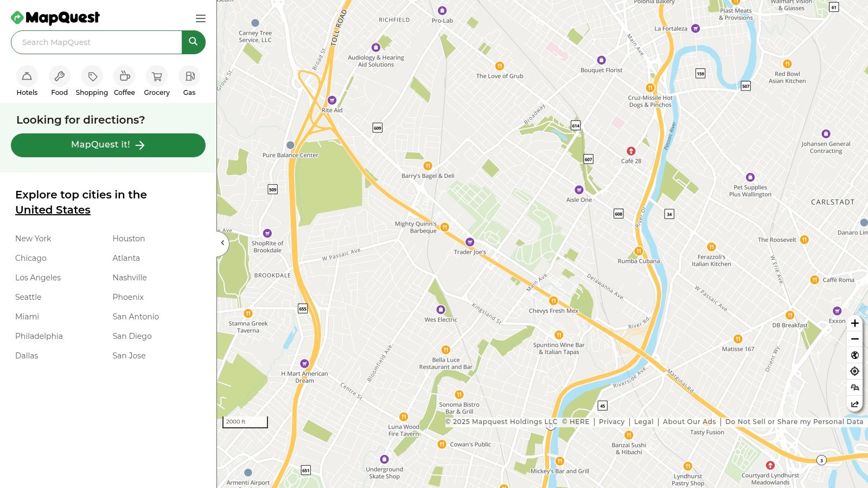This screenshot has height=488, width=868.
Task: Click the green search magnifier button
Action: click(x=194, y=42)
